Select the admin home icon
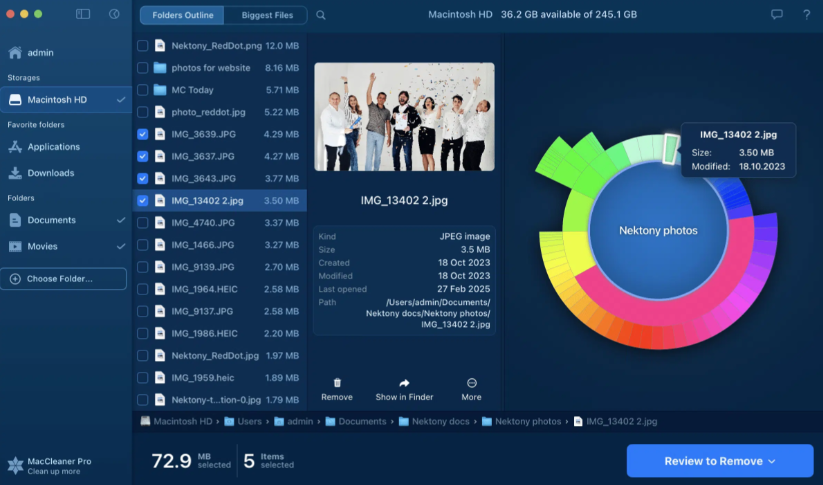Screen dimensions: 823x485 click(15, 52)
